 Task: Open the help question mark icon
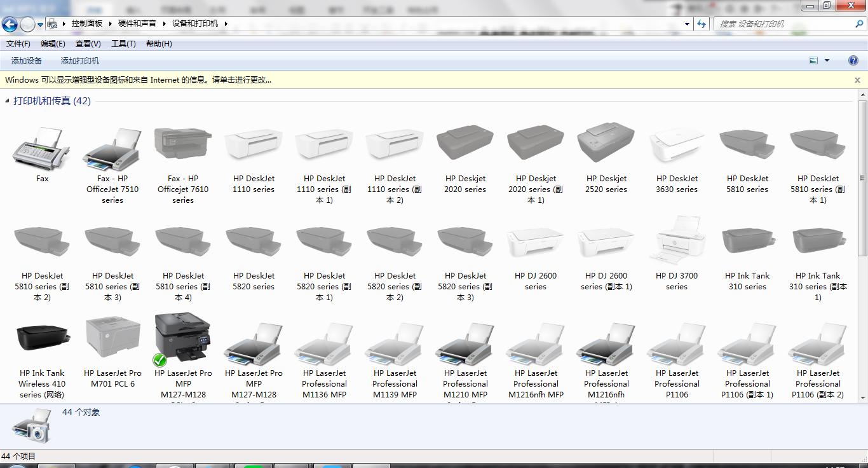point(853,60)
